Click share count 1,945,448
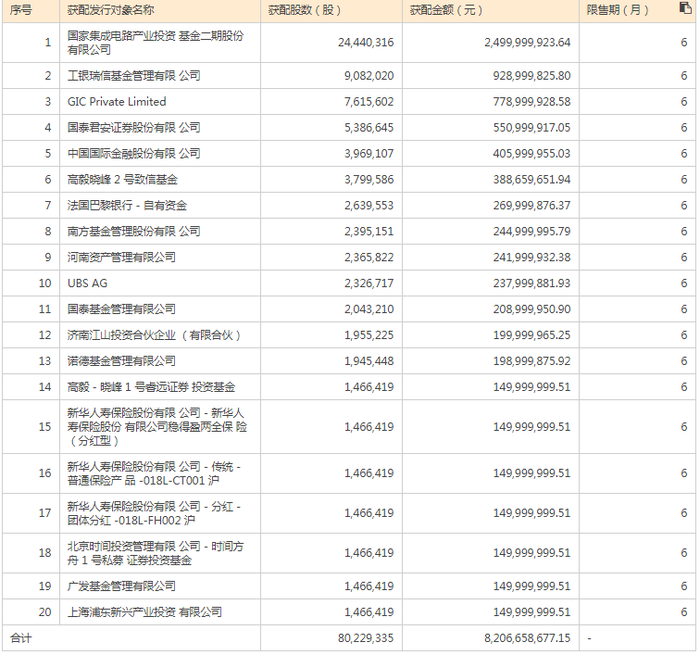 (x=369, y=361)
